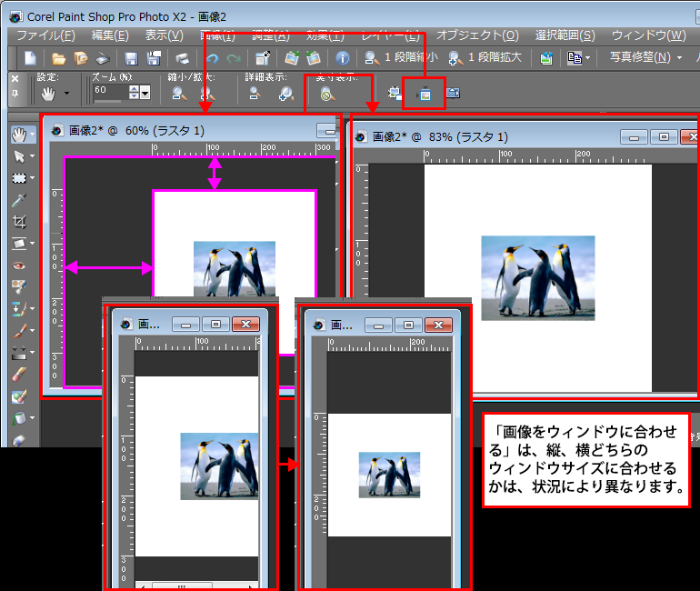Open the zoom percentage slider dropdown arrow
700x591 pixels.
(145, 94)
